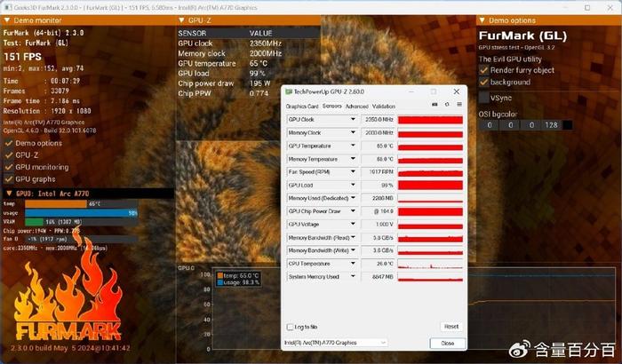This screenshot has height=364, width=622.
Task: Switch to the Advanced tab in GPU-Z
Action: click(x=356, y=107)
